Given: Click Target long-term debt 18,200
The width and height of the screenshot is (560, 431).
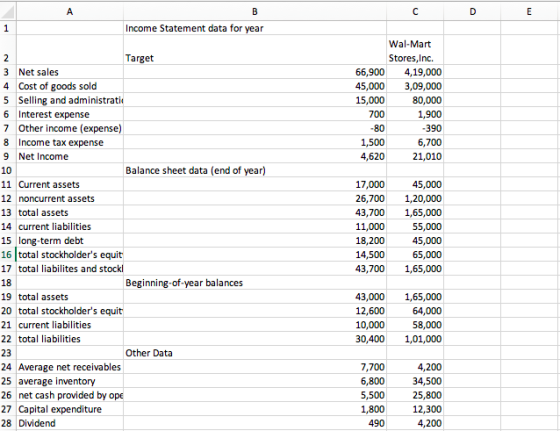Looking at the screenshot, I should pyautogui.click(x=255, y=241).
